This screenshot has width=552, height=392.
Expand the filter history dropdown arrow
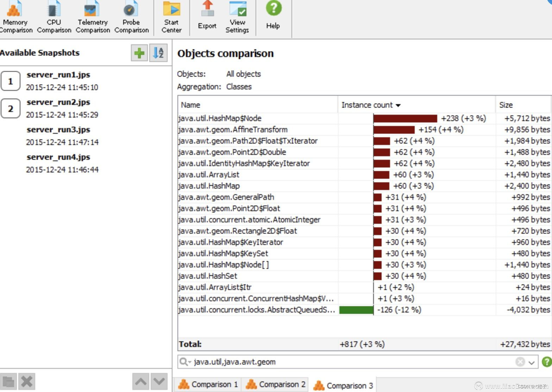point(532,362)
